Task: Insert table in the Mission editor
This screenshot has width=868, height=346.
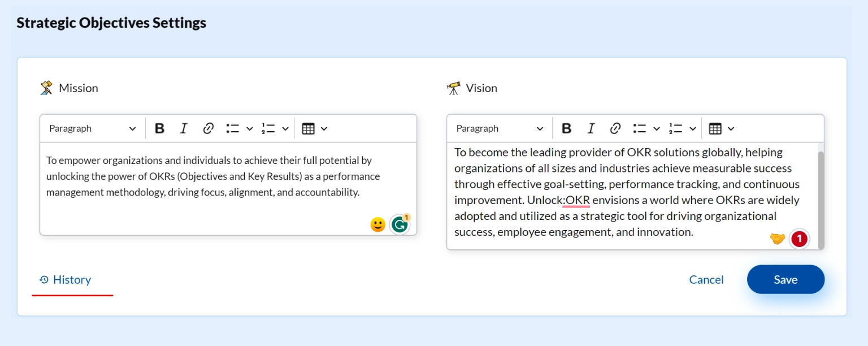Action: point(308,128)
